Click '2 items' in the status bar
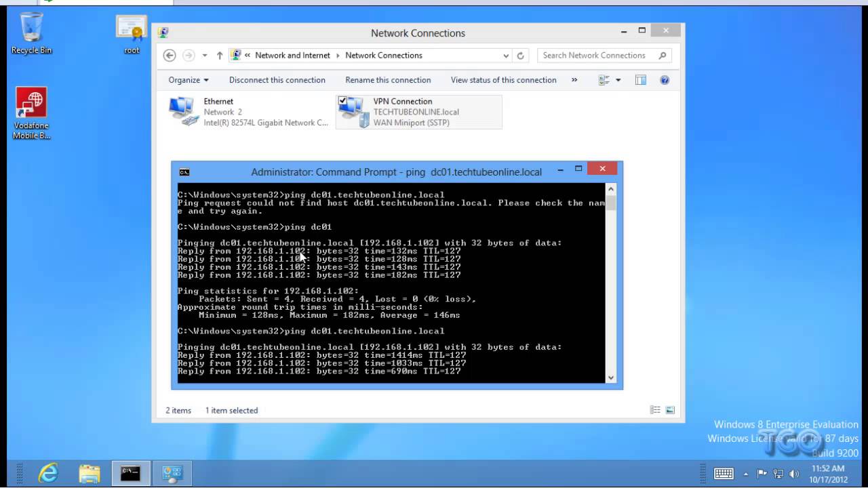 (178, 410)
